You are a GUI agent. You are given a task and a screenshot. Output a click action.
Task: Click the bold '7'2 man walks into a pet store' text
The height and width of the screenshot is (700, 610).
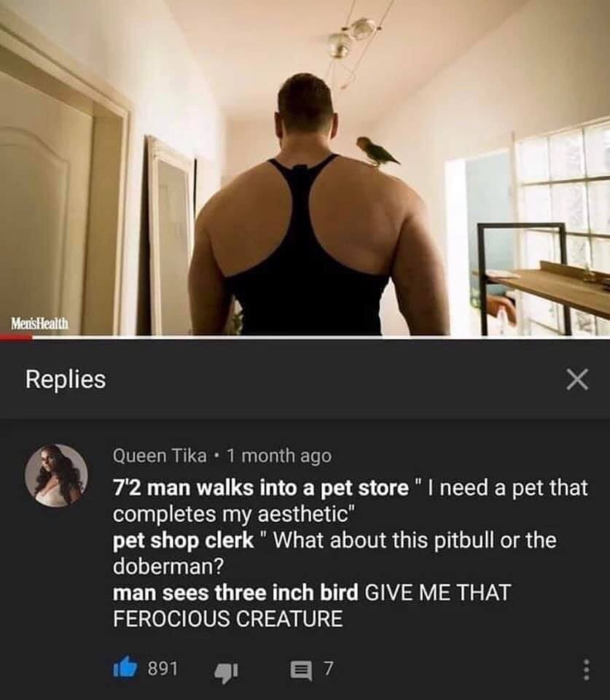click(261, 488)
